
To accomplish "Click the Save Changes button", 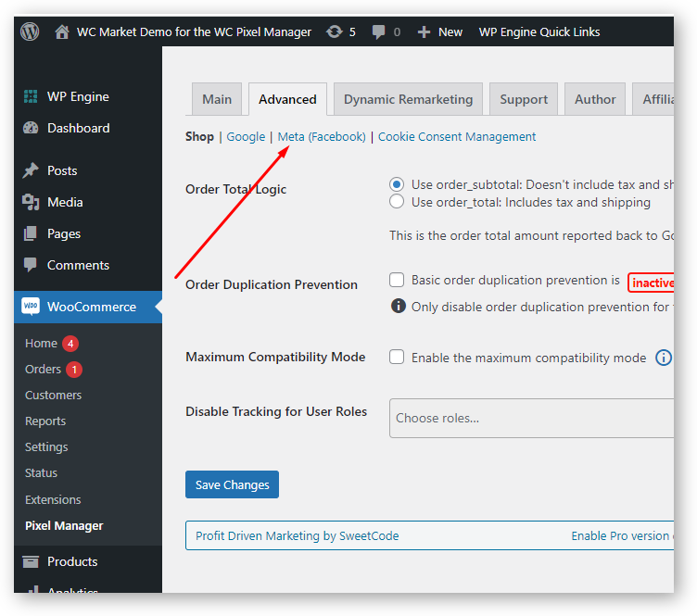I will coord(232,484).
